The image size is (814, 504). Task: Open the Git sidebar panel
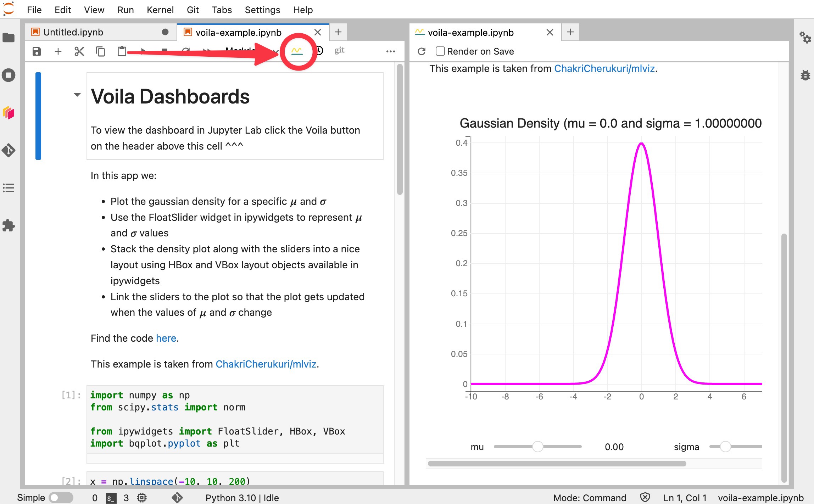9,150
